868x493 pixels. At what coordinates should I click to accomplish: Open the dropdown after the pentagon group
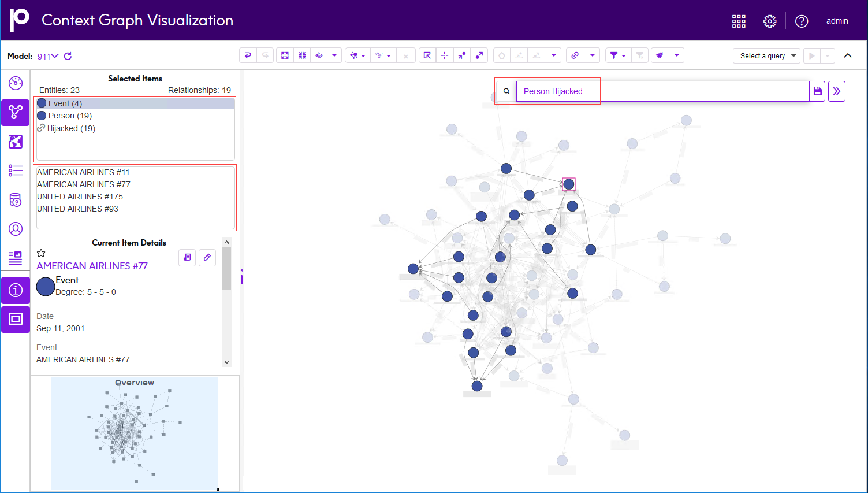click(554, 55)
